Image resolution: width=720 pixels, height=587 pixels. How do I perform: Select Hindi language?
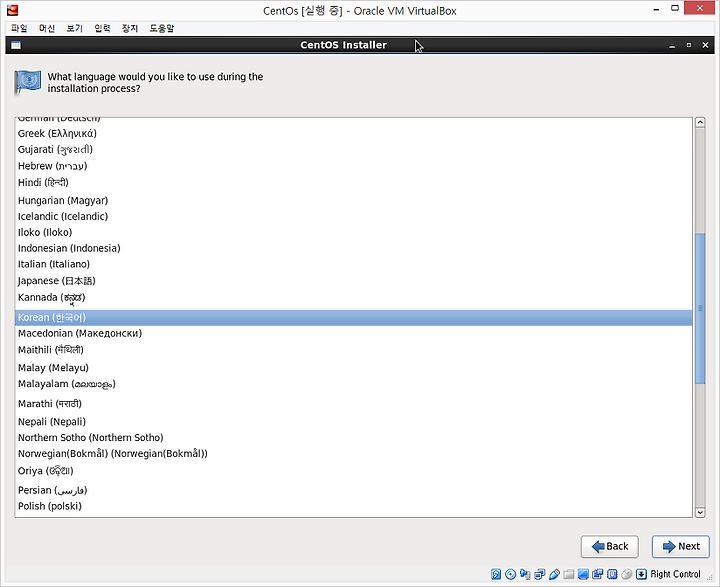click(354, 183)
